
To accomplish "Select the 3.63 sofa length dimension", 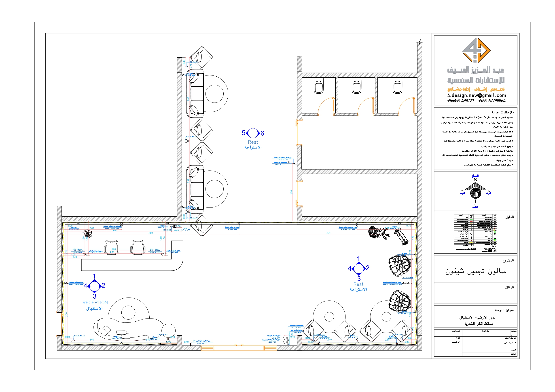I will pos(188,99).
